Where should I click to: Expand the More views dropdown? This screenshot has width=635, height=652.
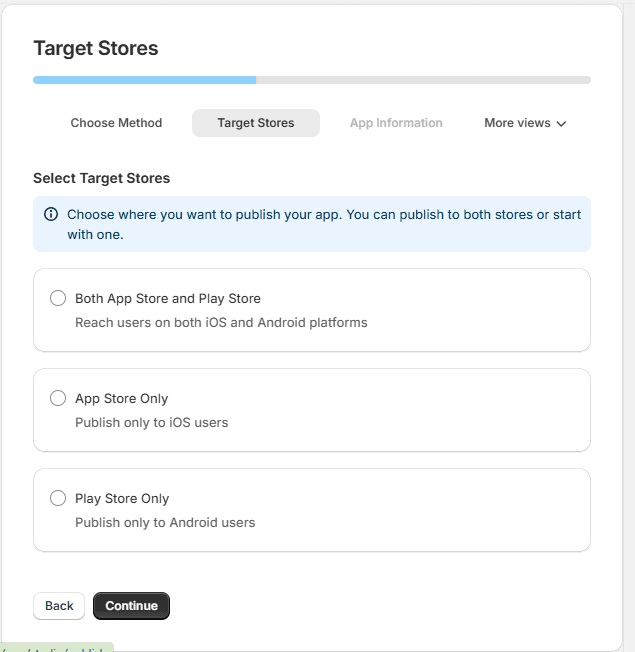525,123
